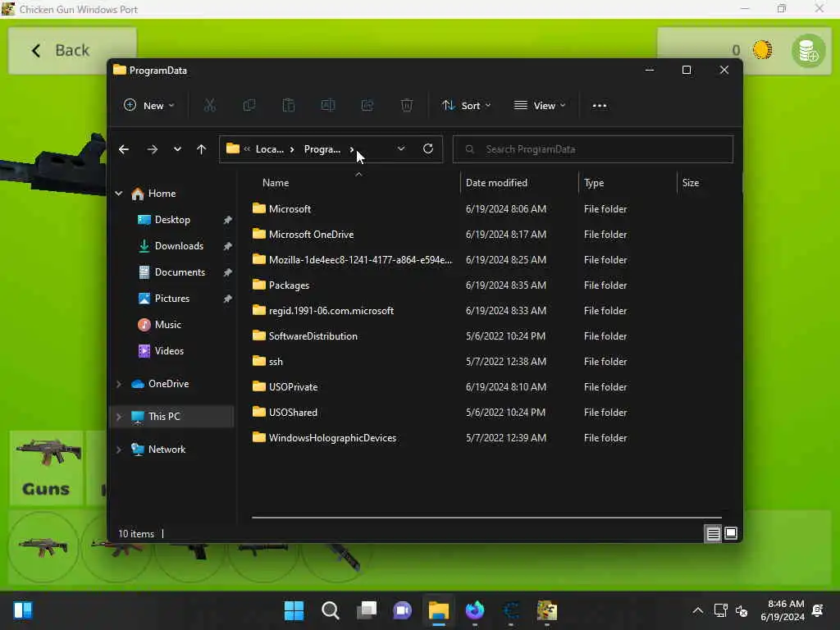This screenshot has width=840, height=630.
Task: Open the See more three-dots menu
Action: (x=600, y=106)
